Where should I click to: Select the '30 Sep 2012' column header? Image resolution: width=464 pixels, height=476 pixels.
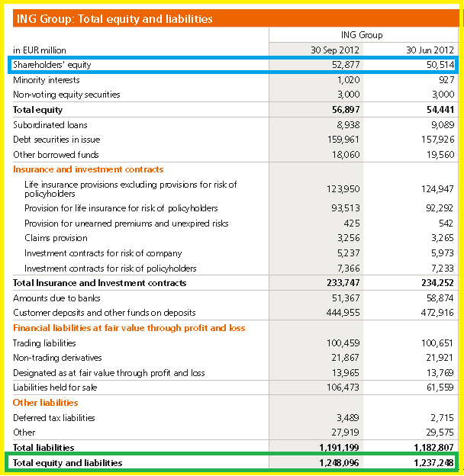tap(335, 50)
